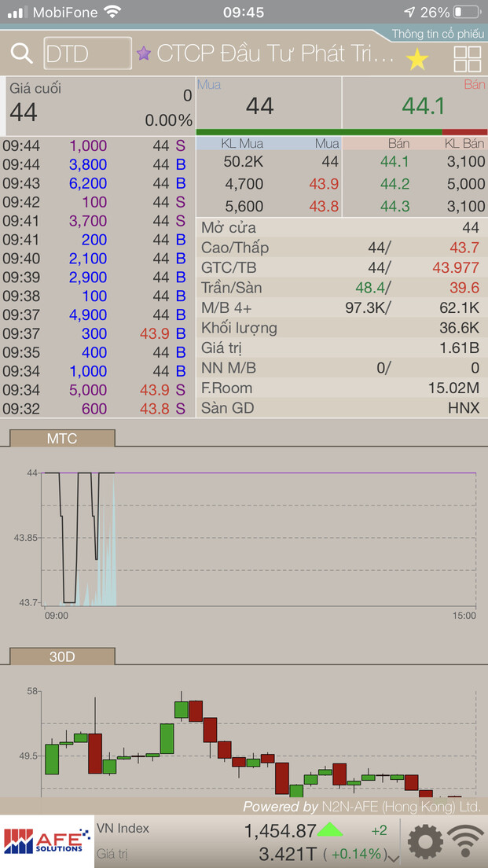Toggle the yellow favorite star
Viewport: 488px width, 868px height.
pos(417,58)
